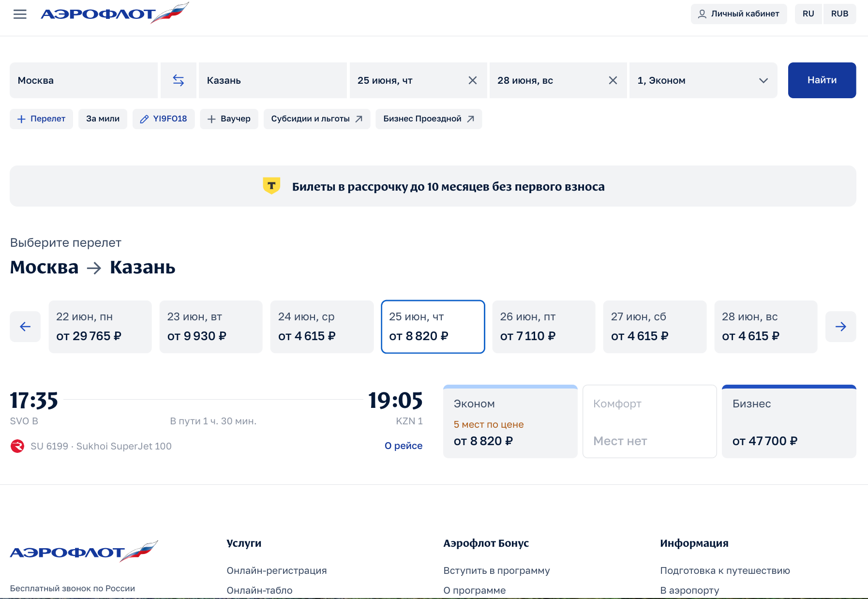Open О рейсе flight details
The width and height of the screenshot is (868, 599).
point(404,446)
